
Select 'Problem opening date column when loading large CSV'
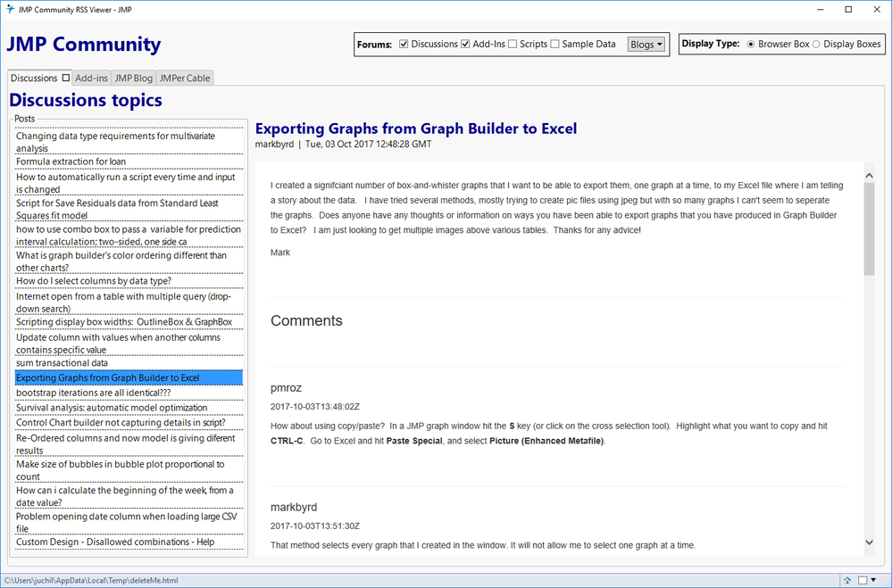(129, 522)
